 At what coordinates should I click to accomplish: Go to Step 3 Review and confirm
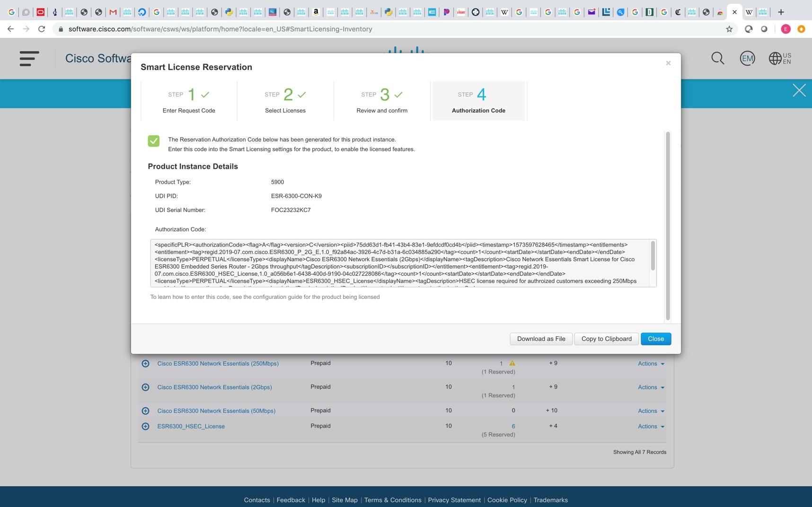coord(382,101)
